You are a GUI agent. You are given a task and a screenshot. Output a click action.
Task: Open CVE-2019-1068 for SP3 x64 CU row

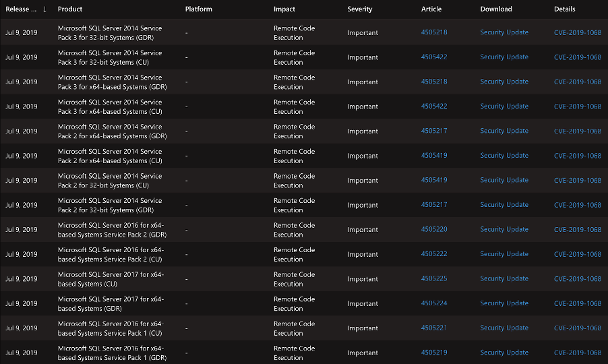point(578,107)
